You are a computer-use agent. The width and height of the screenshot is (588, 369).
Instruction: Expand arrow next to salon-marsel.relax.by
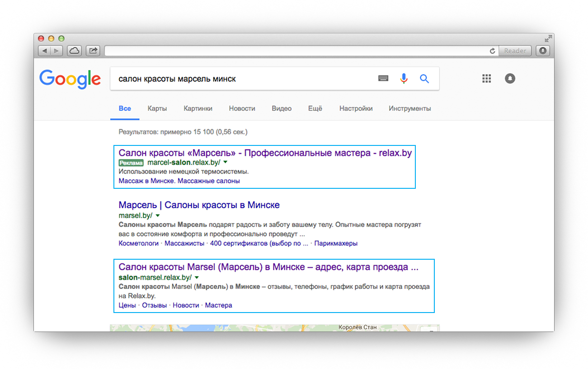click(197, 277)
